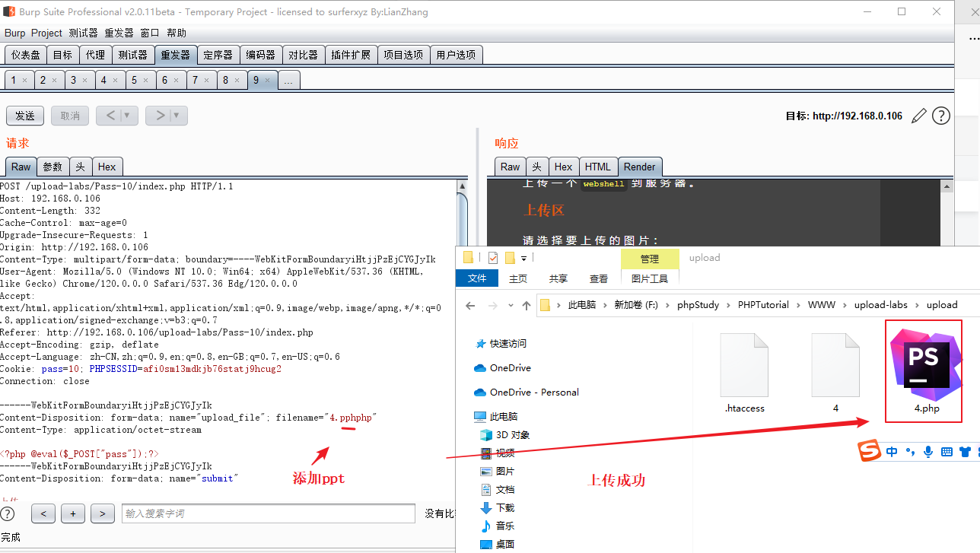Image resolution: width=980 pixels, height=553 pixels.
Task: Open Explorer quick access toolbar dropdown arrow
Action: click(523, 259)
